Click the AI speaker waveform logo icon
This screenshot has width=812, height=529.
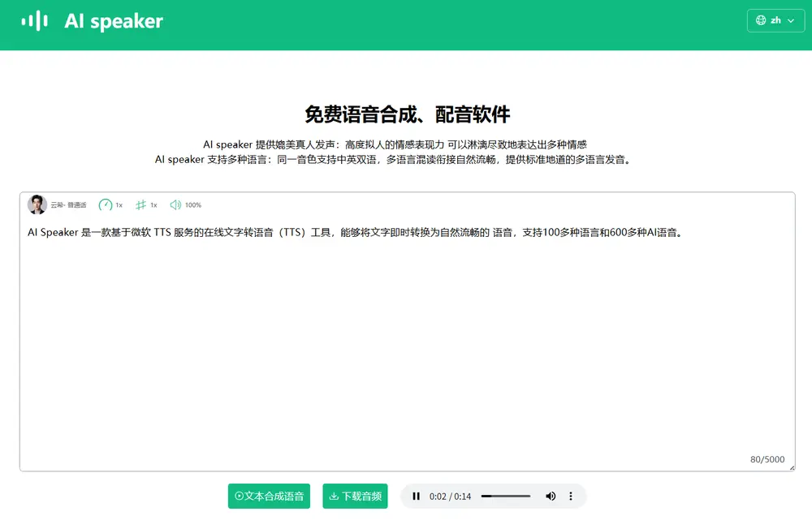(34, 21)
